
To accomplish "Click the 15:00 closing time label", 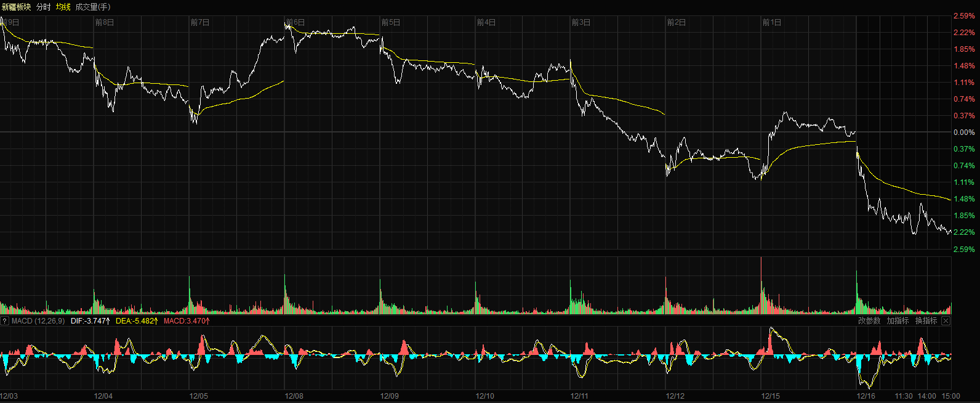I will point(951,396).
